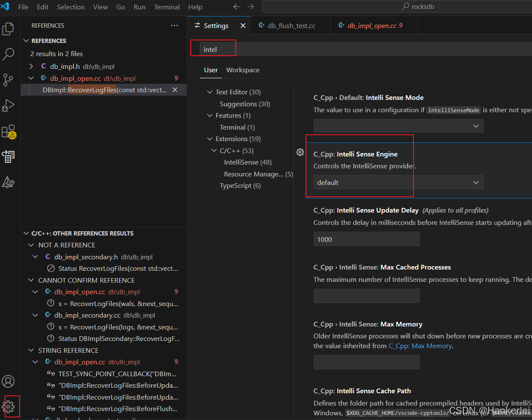This screenshot has height=420, width=532.
Task: Open the View menu
Action: (x=100, y=7)
